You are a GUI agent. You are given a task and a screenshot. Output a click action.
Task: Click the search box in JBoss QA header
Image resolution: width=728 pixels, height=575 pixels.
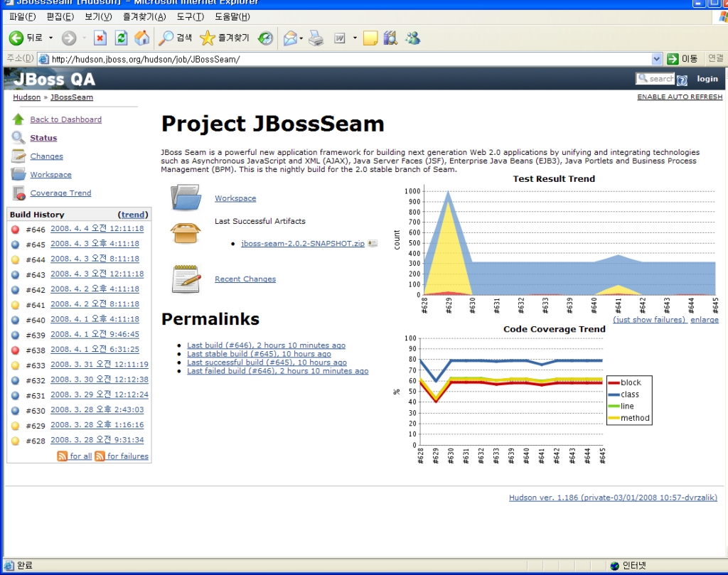(x=655, y=79)
